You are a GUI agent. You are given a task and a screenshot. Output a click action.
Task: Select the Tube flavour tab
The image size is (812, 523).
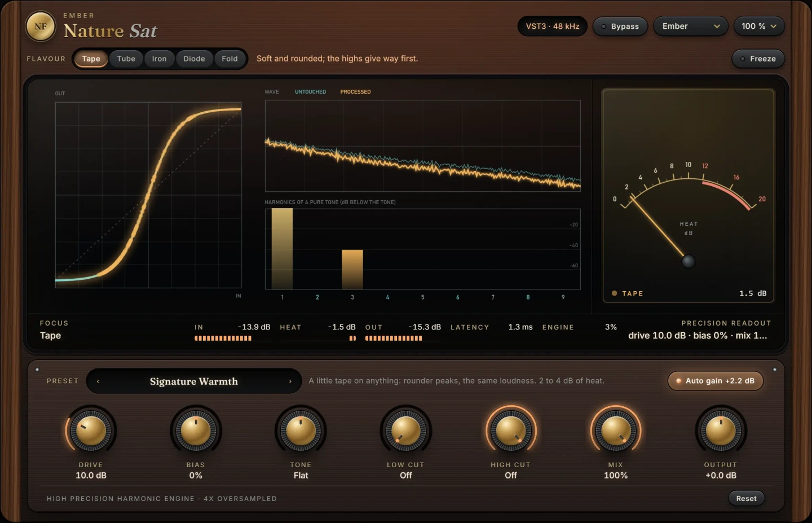tap(126, 59)
